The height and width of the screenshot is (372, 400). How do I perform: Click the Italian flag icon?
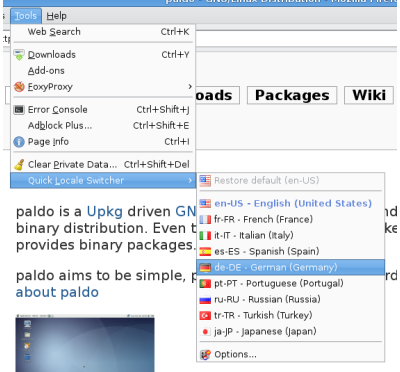205,236
